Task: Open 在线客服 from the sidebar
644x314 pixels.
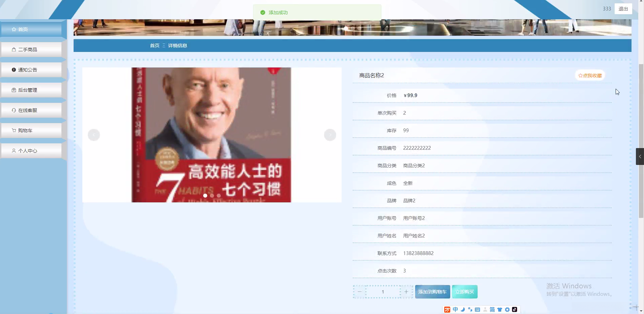Action: pos(31,110)
